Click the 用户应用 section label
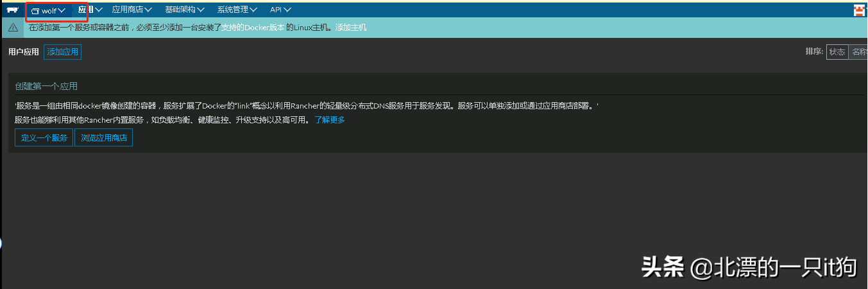The width and height of the screenshot is (868, 289). [24, 52]
